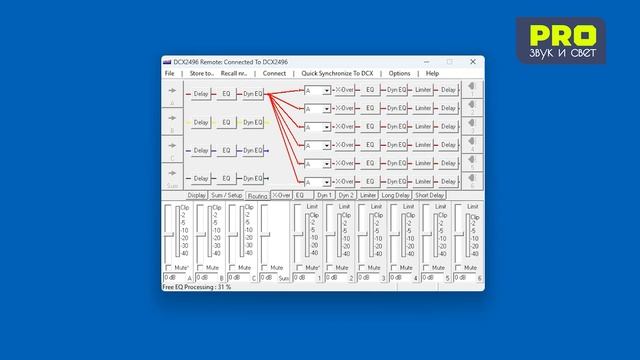The width and height of the screenshot is (640, 360).
Task: Mute output channel 2
Action: (330, 267)
